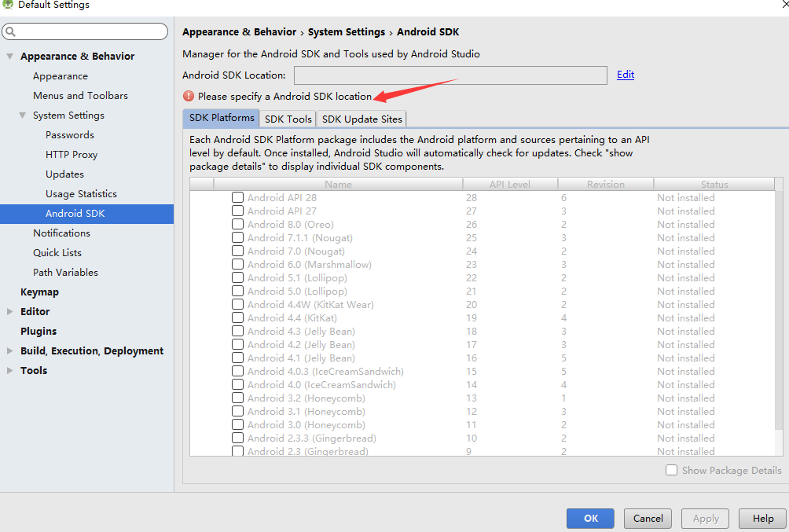Select the Android SDK sidebar item
This screenshot has width=789, height=532.
[86, 214]
